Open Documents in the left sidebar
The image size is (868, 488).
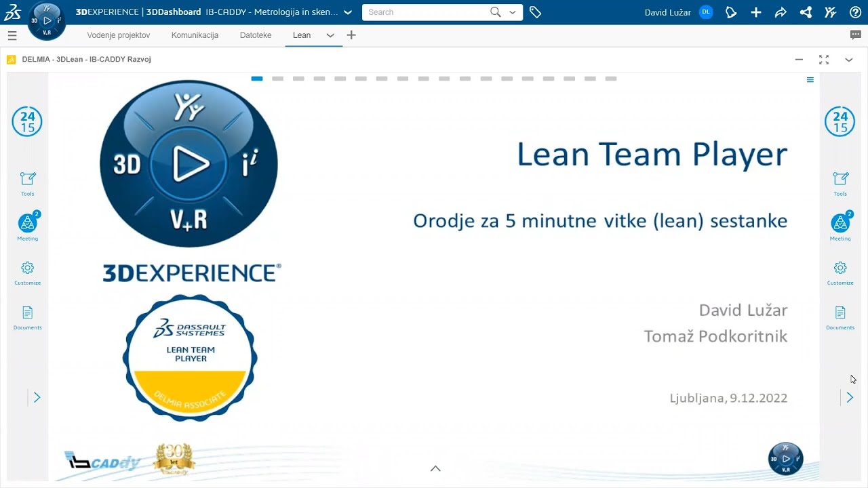click(x=28, y=317)
